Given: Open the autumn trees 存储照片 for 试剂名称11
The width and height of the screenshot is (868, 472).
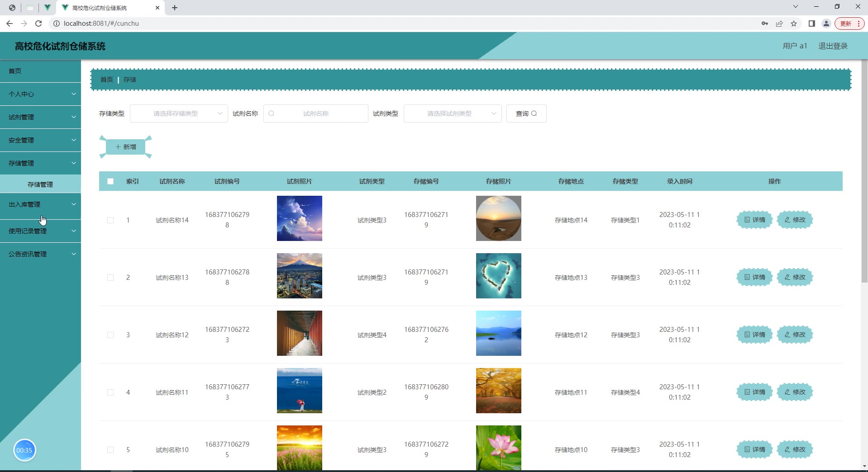Looking at the screenshot, I should click(x=499, y=391).
